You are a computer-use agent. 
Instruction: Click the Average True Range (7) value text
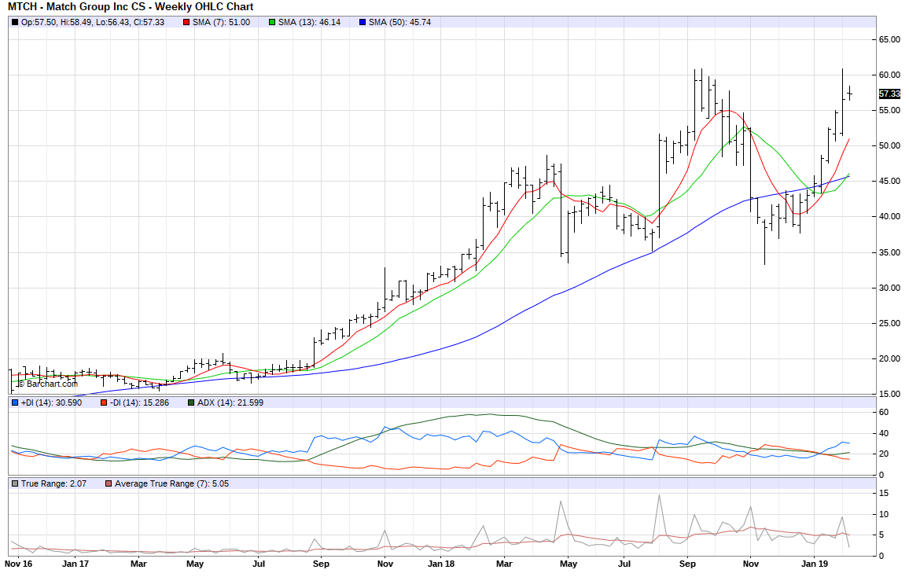tap(171, 483)
